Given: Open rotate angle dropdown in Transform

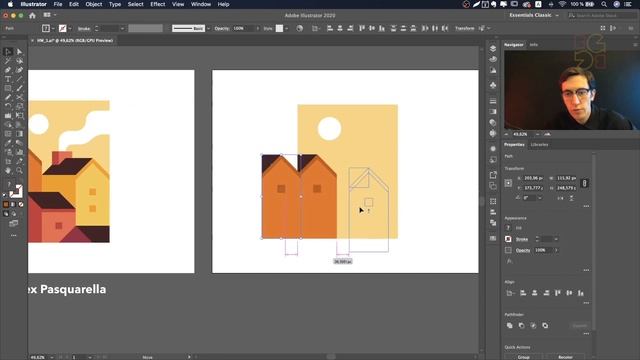Looking at the screenshot, I should click(540, 198).
